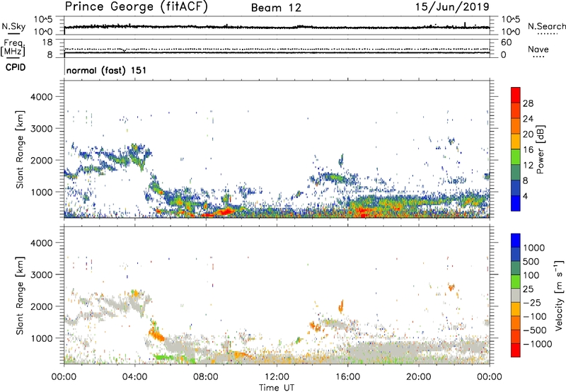
Task: Click the '-1000' tick on Velocity scale
Action: [x=537, y=344]
